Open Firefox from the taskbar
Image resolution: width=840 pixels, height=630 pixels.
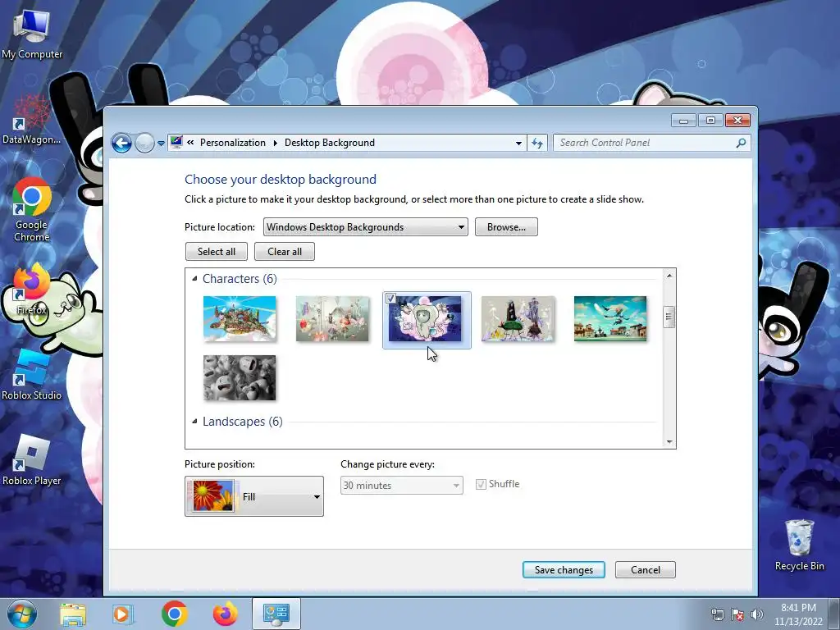225,614
